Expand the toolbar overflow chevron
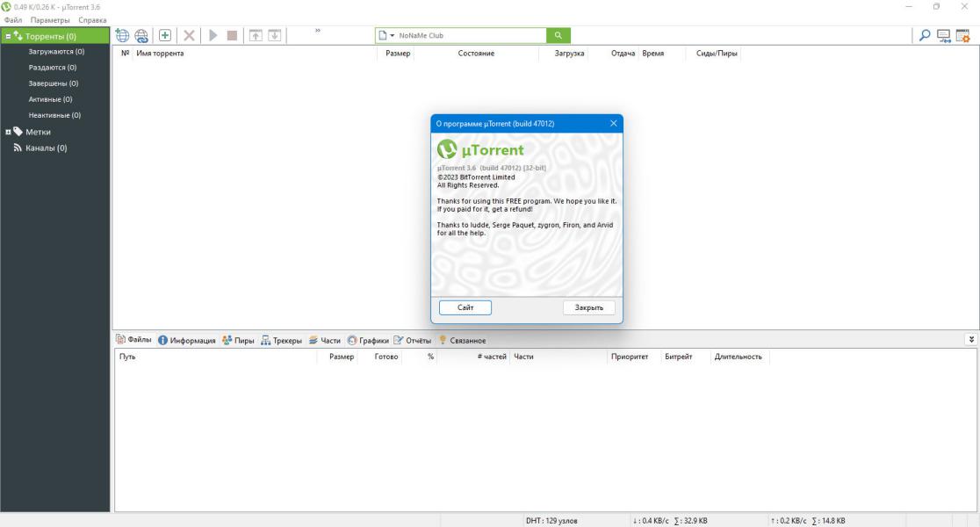The image size is (980, 527). tap(318, 31)
